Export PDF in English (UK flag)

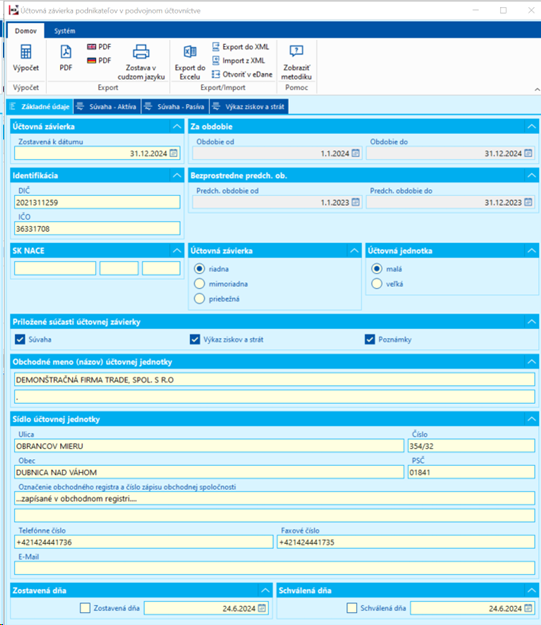coord(99,47)
